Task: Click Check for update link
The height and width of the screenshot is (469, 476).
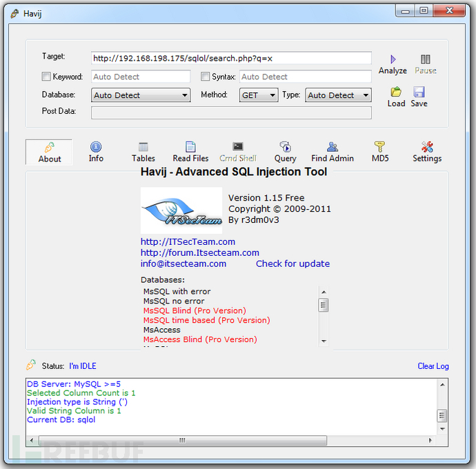Action: pos(292,263)
